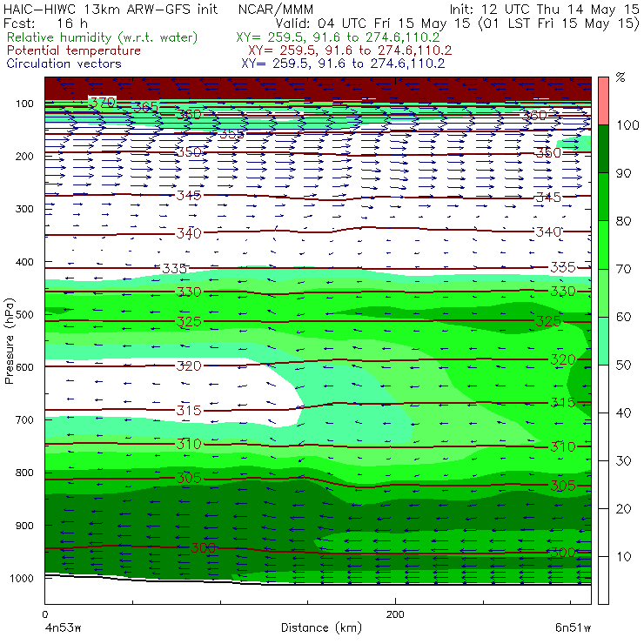Click the 70–80% bright green colorbar segment
This screenshot has width=644, height=644.
pyautogui.click(x=603, y=245)
